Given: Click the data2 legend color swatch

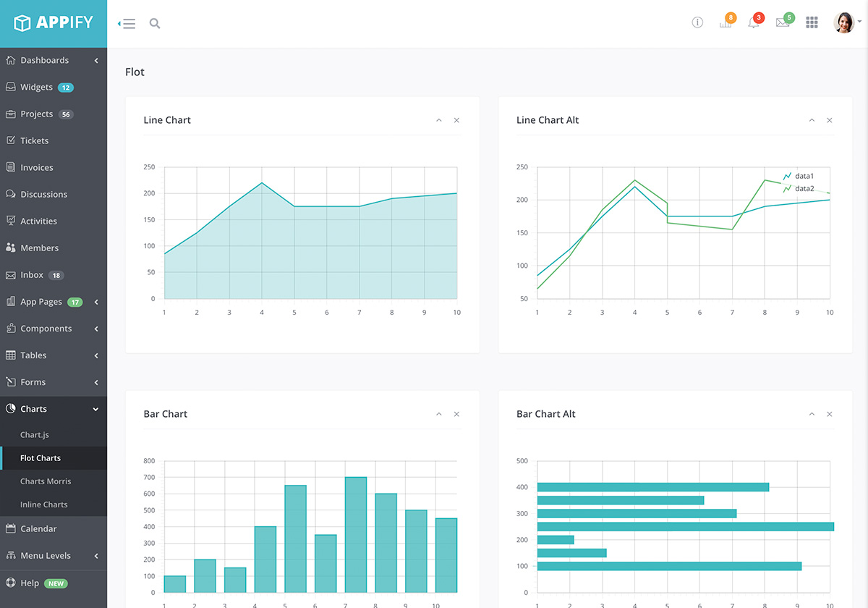Looking at the screenshot, I should pos(787,189).
